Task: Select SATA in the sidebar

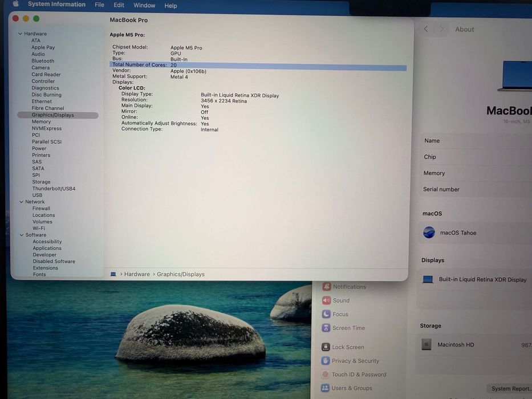Action: pyautogui.click(x=38, y=168)
